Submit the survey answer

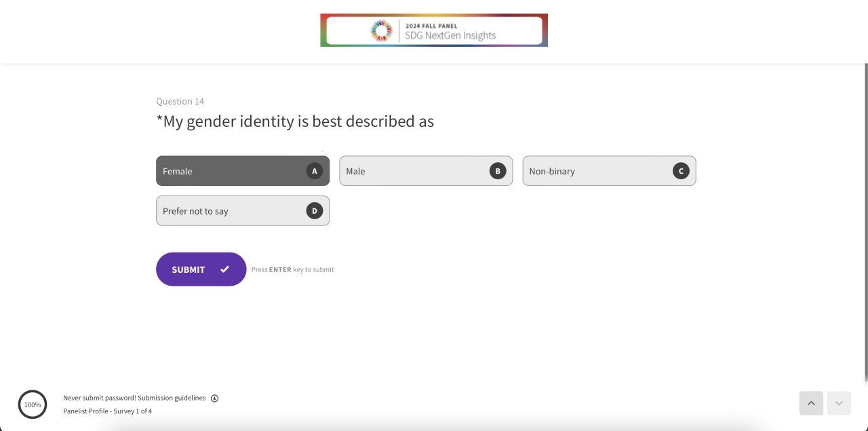[x=201, y=269]
